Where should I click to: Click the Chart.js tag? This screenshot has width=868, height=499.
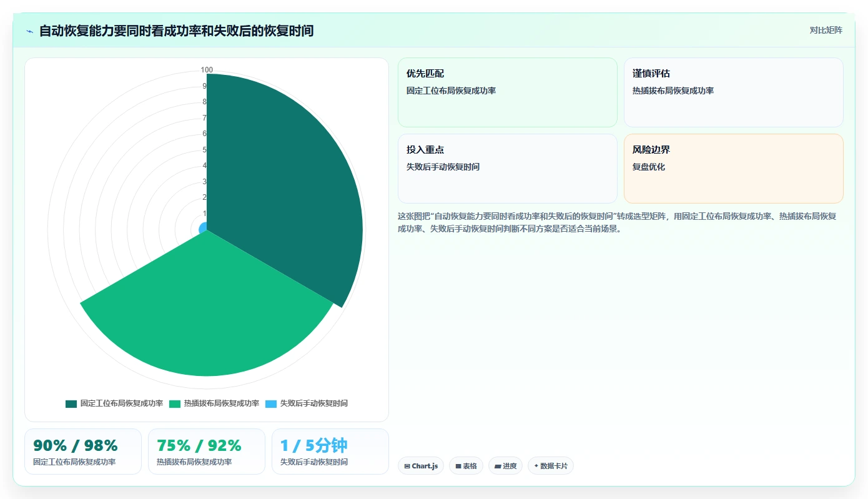[x=421, y=466]
